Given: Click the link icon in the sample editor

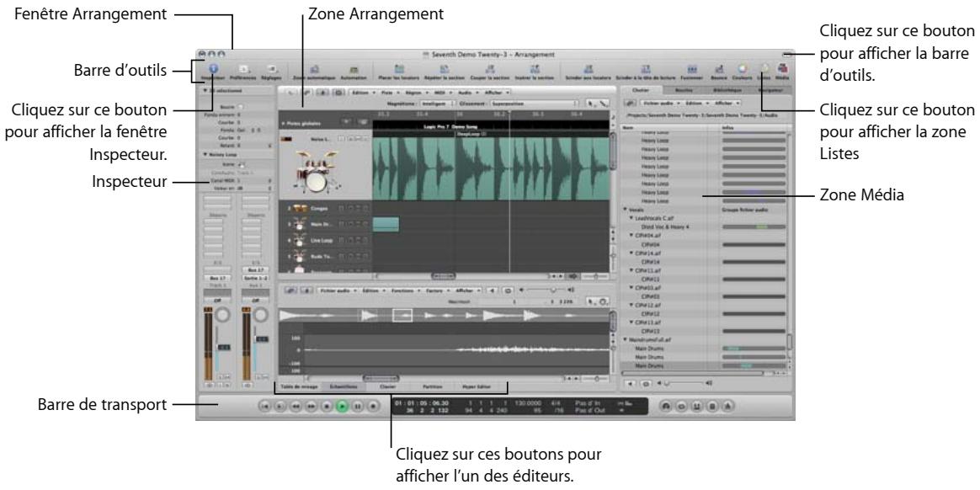Looking at the screenshot, I should pos(291,290).
